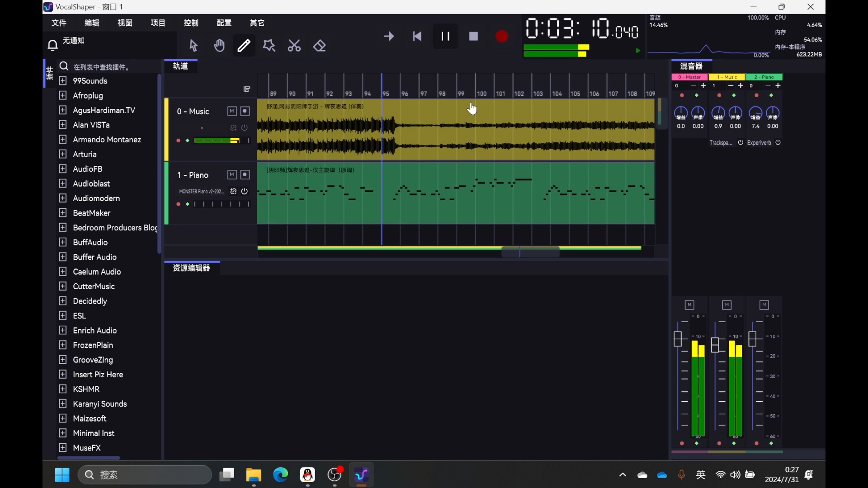
Task: Click red input dot above 0 - Master gain knob
Action: click(682, 95)
